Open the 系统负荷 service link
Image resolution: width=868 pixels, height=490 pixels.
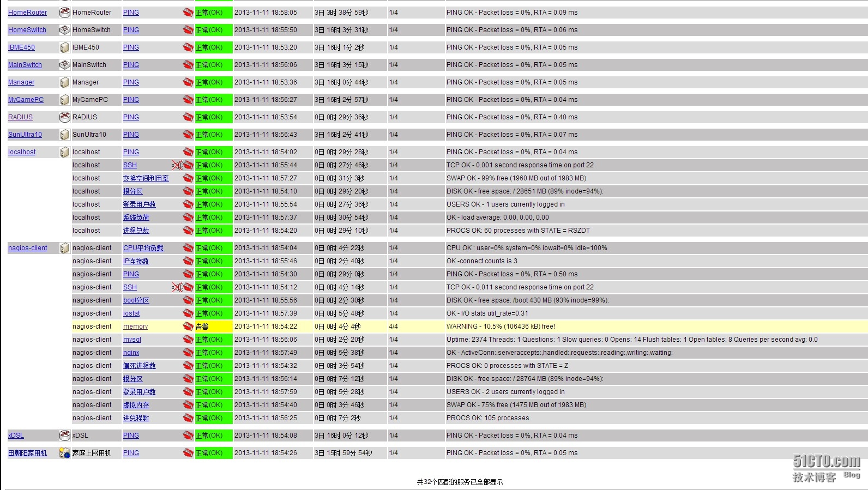coord(136,217)
